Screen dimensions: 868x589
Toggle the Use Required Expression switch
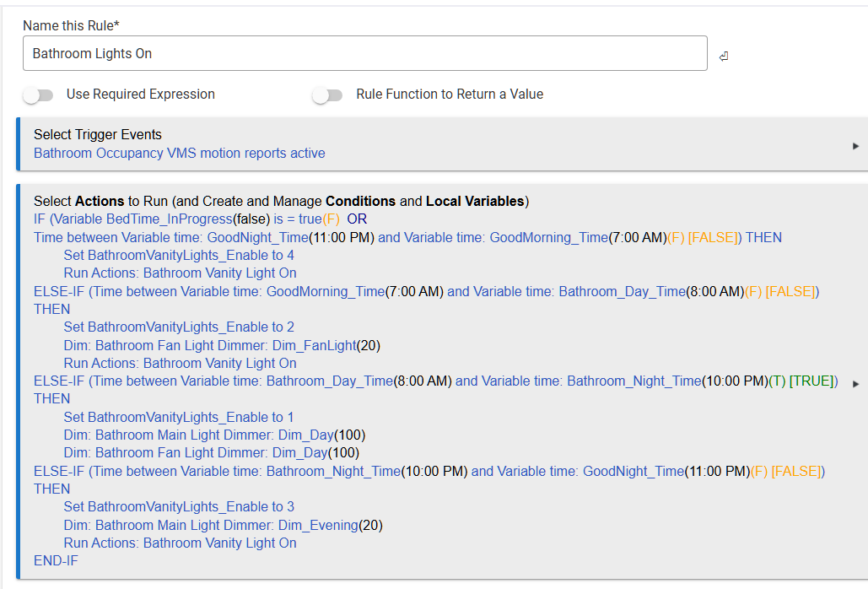click(x=38, y=95)
